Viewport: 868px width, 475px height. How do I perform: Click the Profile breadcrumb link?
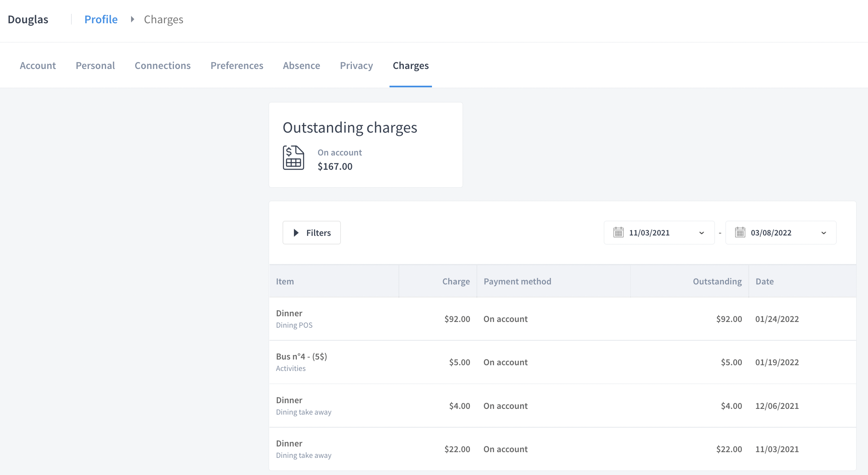pyautogui.click(x=101, y=19)
